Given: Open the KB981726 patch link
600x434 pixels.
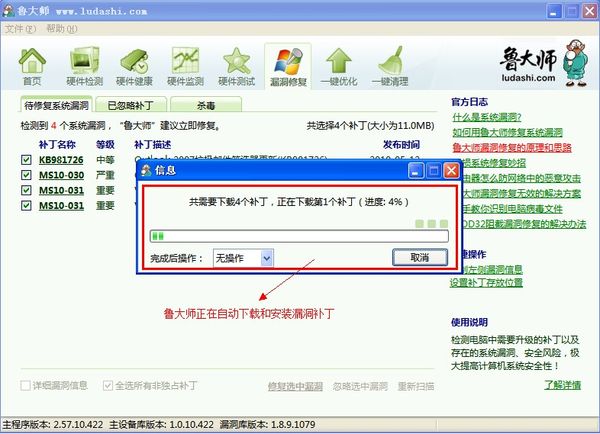Looking at the screenshot, I should click(61, 160).
